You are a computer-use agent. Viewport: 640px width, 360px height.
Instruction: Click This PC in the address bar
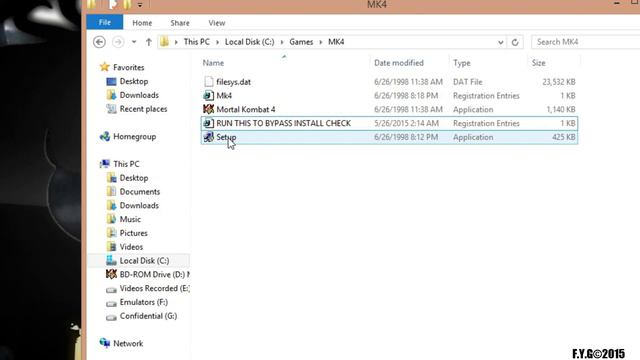pyautogui.click(x=196, y=42)
